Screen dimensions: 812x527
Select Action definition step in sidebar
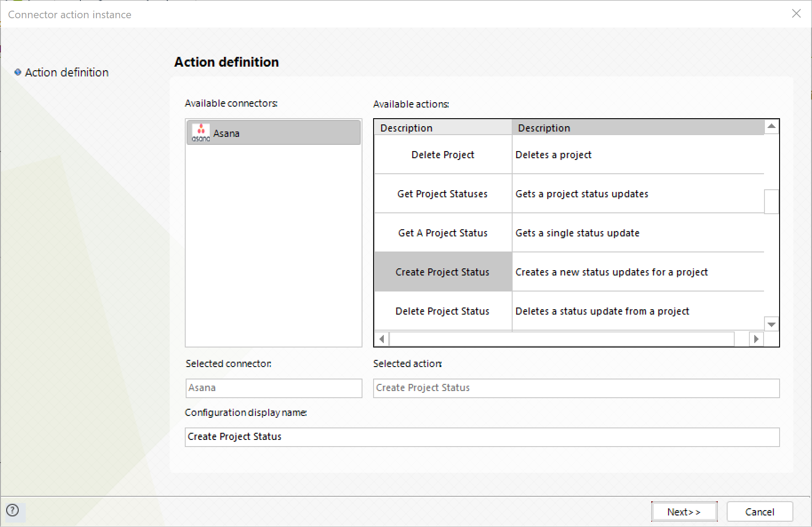point(62,72)
